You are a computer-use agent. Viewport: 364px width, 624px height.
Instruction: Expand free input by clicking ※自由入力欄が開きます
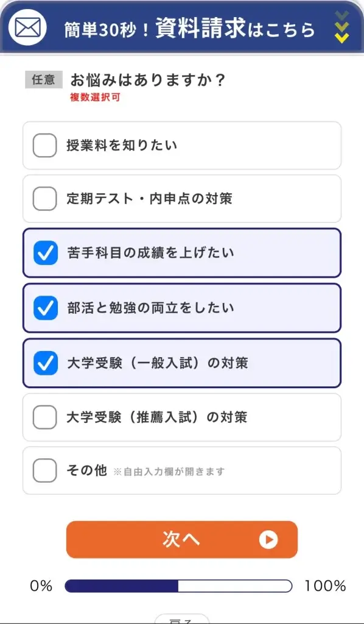[x=169, y=472]
